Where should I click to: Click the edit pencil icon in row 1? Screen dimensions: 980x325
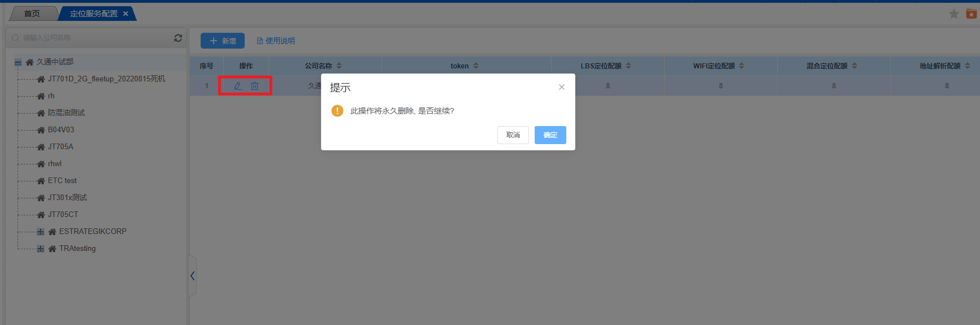(238, 86)
